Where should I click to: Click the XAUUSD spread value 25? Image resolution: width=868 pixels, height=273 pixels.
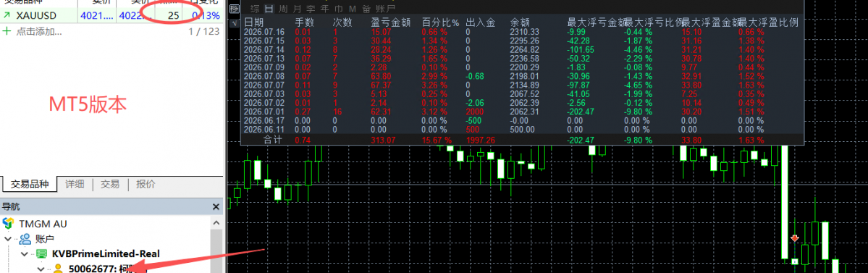point(173,15)
